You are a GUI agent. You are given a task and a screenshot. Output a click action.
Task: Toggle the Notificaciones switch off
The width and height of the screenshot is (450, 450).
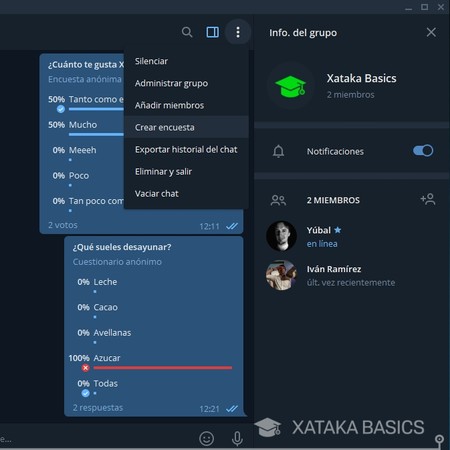(423, 151)
